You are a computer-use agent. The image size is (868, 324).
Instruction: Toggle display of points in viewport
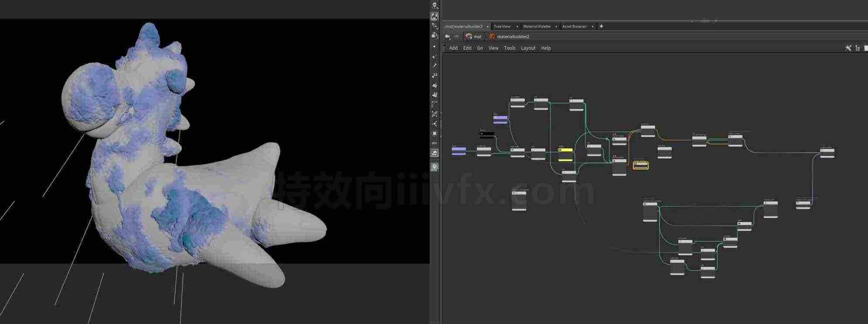[434, 46]
